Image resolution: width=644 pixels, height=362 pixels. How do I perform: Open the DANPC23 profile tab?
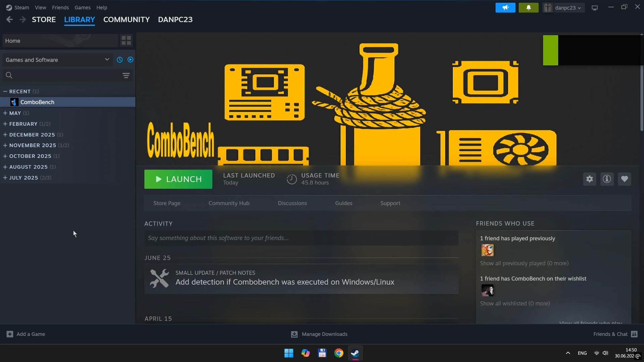[175, 19]
